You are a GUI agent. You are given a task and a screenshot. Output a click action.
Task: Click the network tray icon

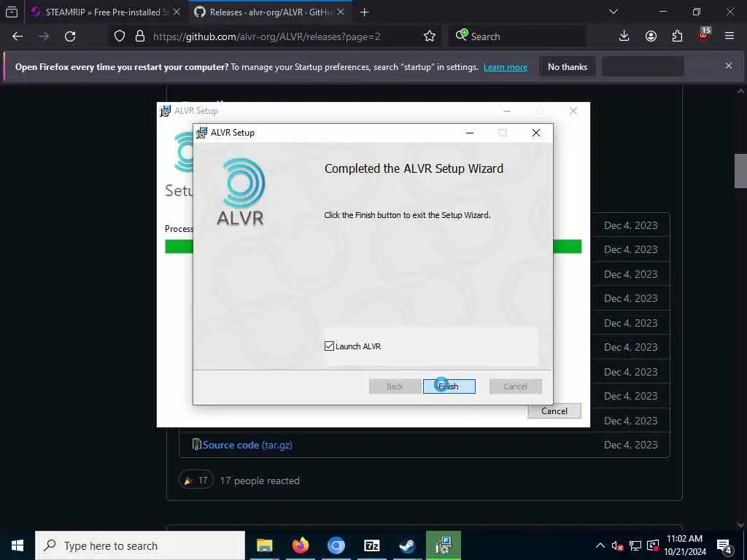(635, 545)
